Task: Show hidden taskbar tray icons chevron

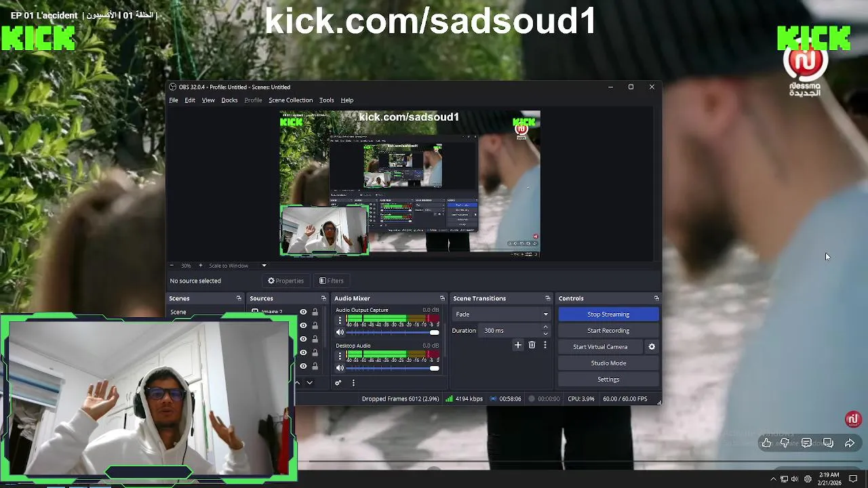Action: (x=773, y=479)
